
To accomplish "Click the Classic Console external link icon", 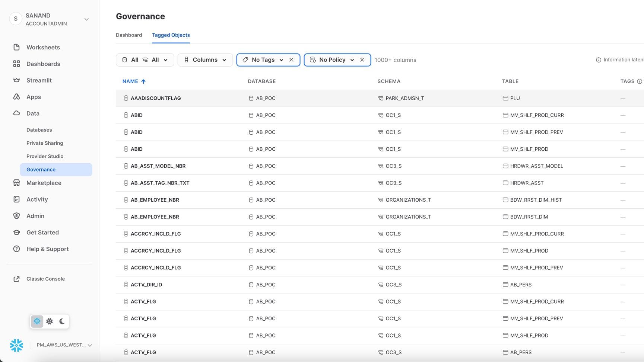I will 16,279.
